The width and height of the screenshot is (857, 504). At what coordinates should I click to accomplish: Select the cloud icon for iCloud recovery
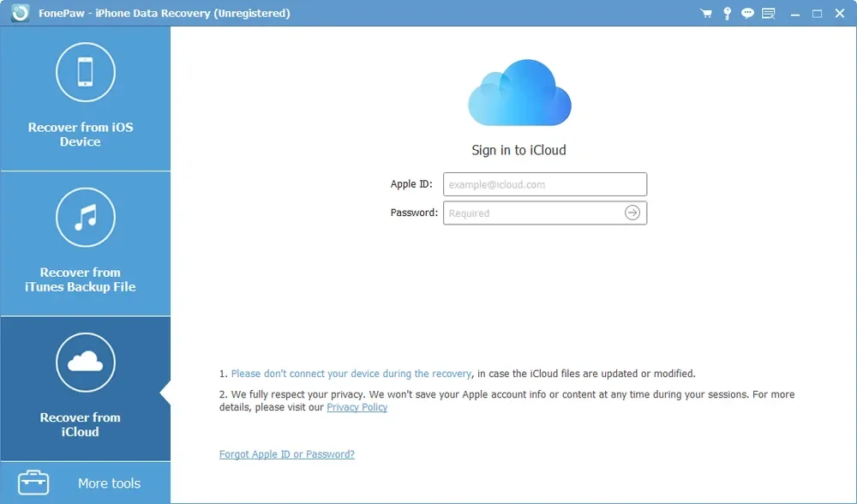pos(85,363)
